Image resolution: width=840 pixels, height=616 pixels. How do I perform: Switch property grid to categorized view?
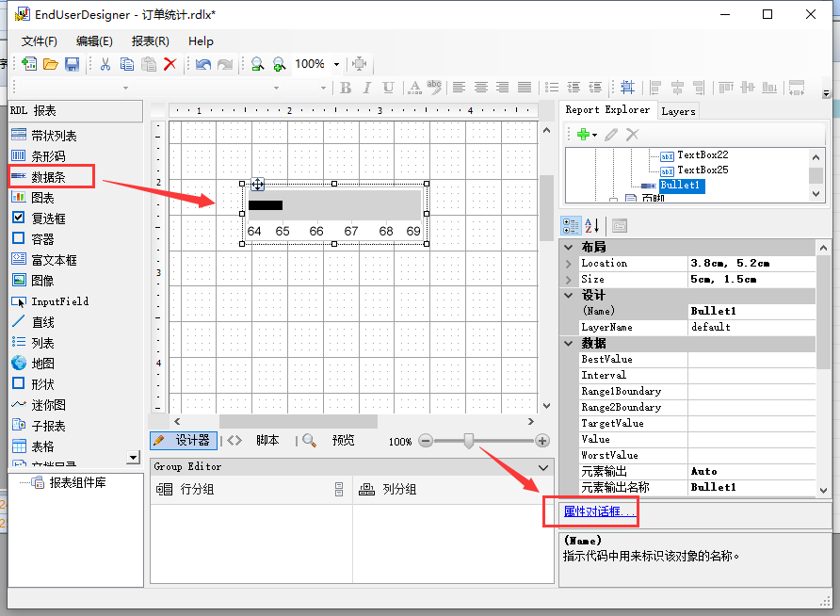[x=570, y=225]
